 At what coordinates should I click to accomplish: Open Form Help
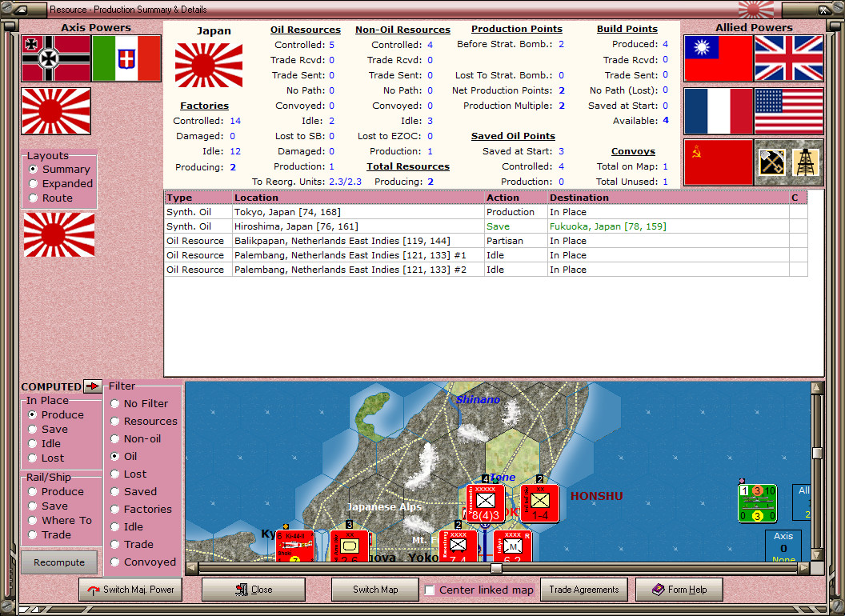679,590
